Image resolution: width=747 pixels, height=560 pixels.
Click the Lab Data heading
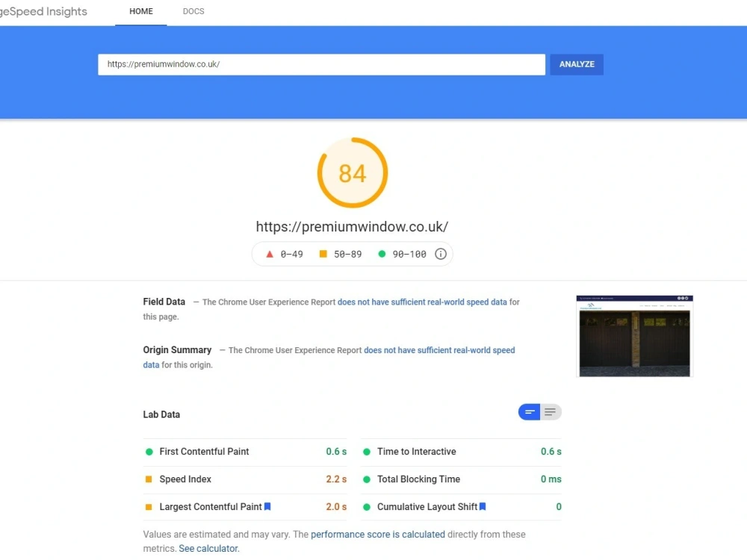coord(161,414)
